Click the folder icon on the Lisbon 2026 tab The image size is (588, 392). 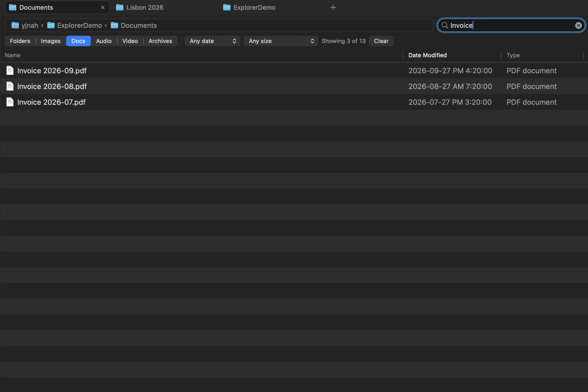click(120, 8)
